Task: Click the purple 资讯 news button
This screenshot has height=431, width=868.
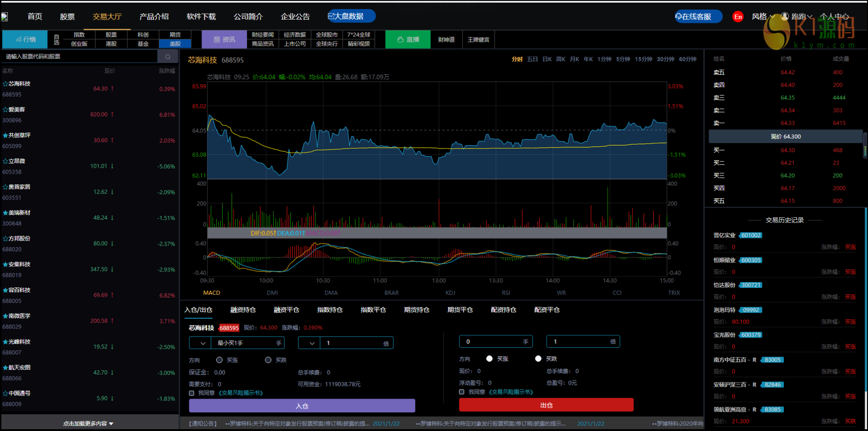Action: tap(224, 40)
